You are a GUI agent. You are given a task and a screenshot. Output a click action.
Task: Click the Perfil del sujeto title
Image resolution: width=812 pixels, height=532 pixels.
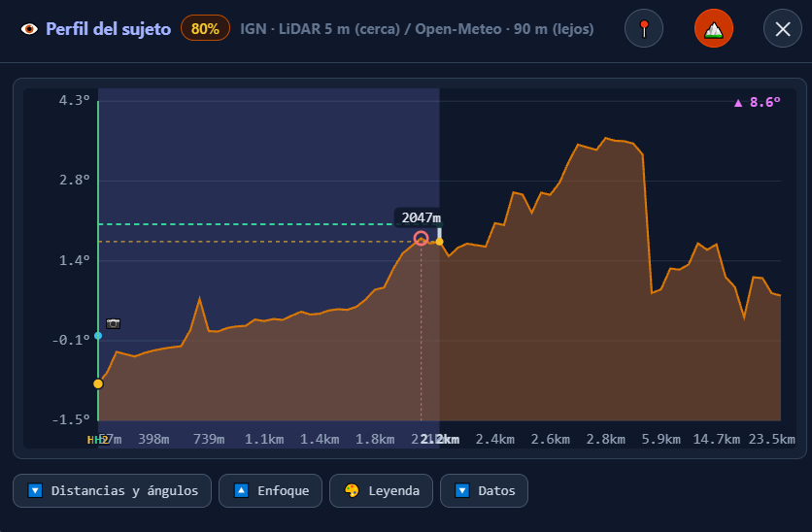108,29
